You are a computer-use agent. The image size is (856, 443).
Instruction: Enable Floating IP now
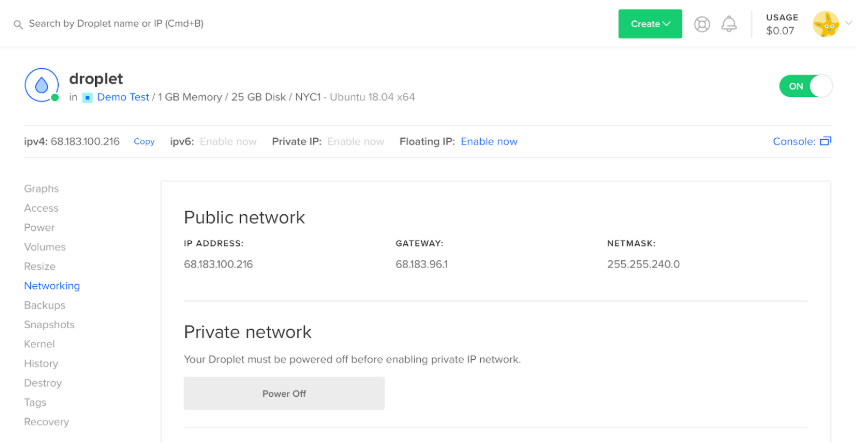(489, 142)
